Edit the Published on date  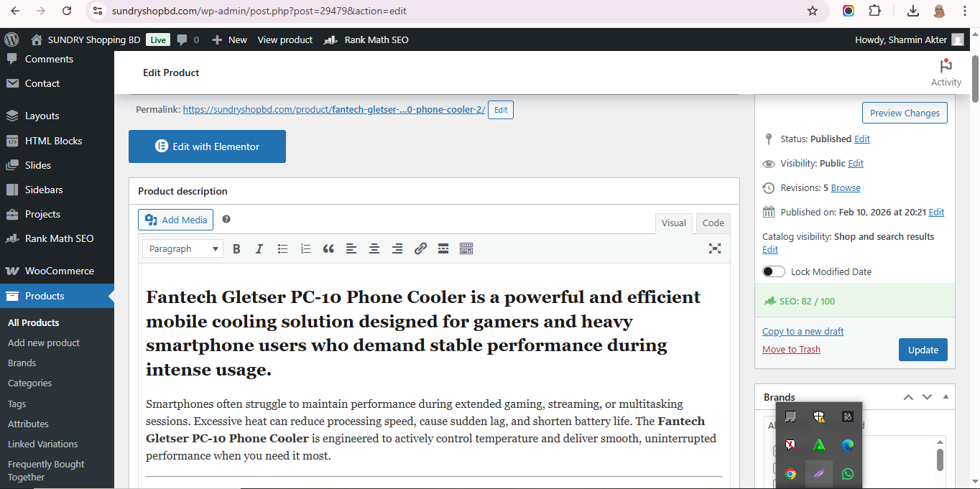[936, 212]
